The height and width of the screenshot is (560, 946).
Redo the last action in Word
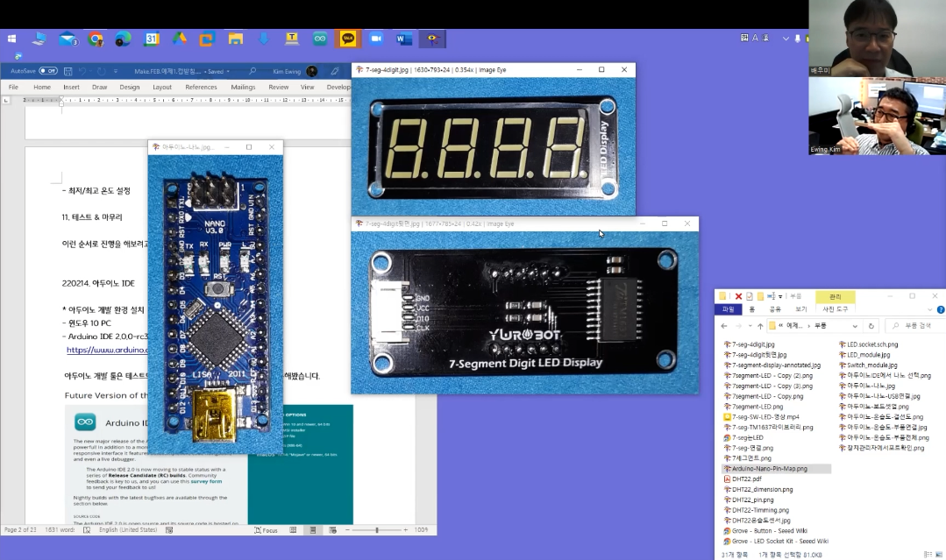101,71
